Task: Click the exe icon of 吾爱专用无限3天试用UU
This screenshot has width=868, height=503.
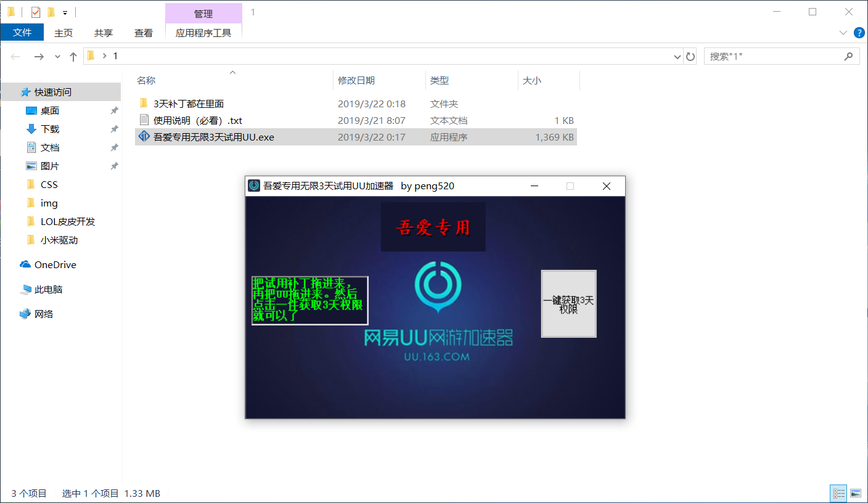Action: coord(144,136)
